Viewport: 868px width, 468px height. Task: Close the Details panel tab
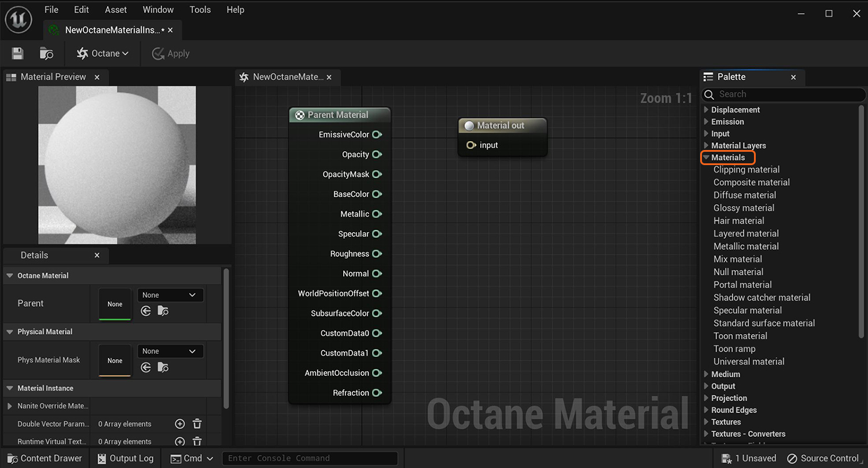[97, 255]
